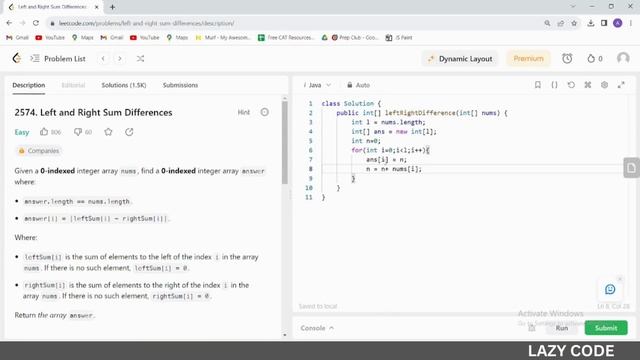Image resolution: width=640 pixels, height=360 pixels.
Task: Format code with braces icon
Action: [x=554, y=84]
